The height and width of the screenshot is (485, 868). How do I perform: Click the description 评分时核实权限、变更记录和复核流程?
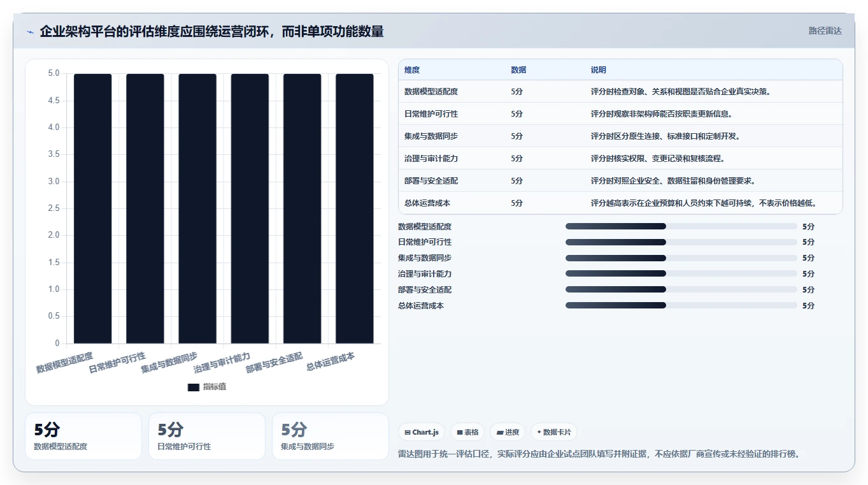[658, 159]
